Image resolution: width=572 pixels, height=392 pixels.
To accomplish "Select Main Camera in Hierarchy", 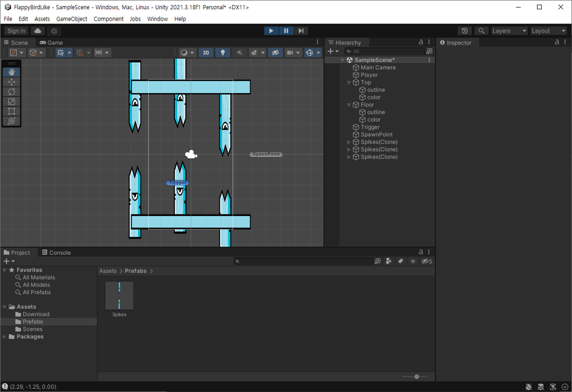I will coord(378,68).
